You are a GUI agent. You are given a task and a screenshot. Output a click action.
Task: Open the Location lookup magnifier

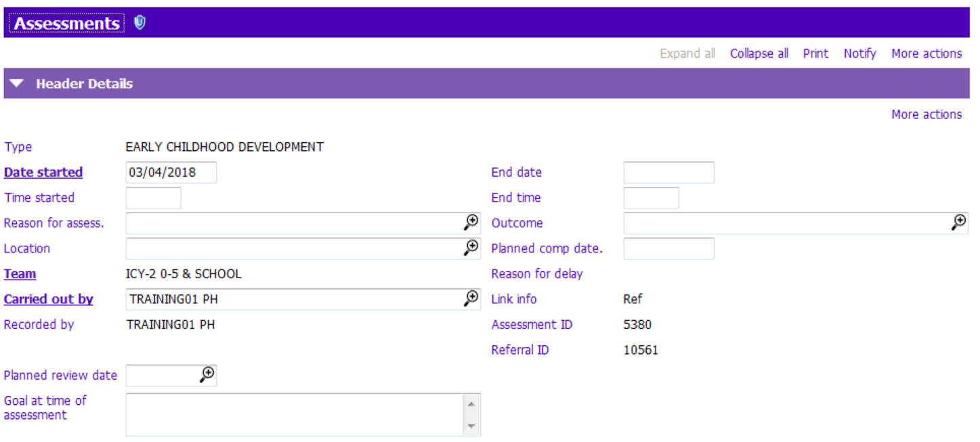[x=471, y=248]
